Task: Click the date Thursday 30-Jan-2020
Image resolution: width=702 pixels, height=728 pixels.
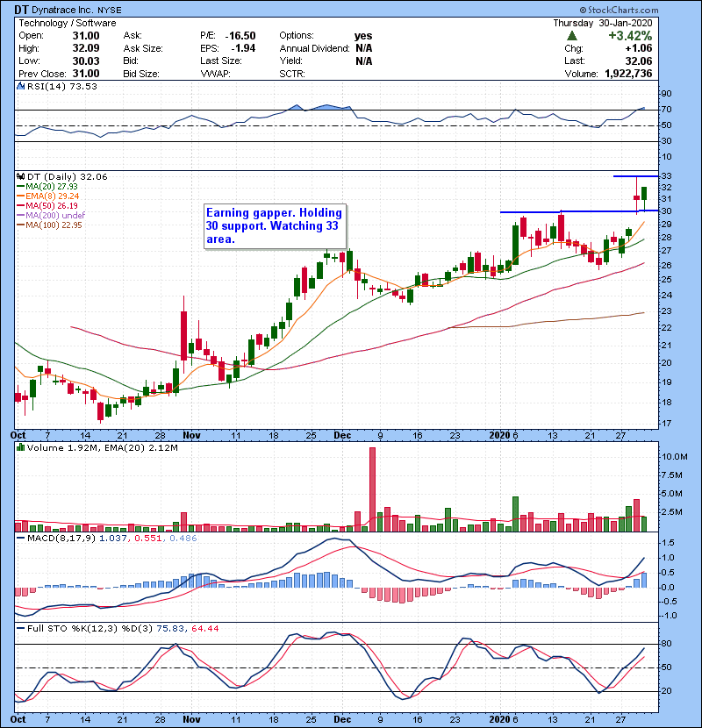Action: coord(603,23)
